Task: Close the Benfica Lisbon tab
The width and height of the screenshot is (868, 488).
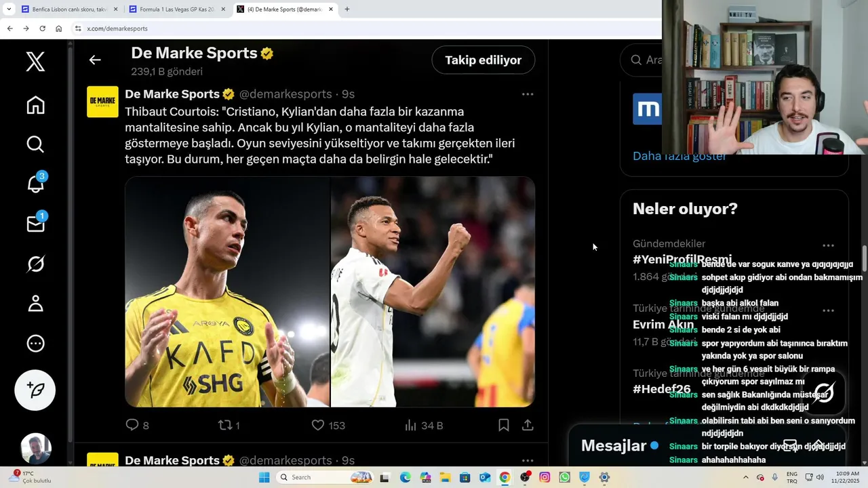Action: [x=115, y=9]
